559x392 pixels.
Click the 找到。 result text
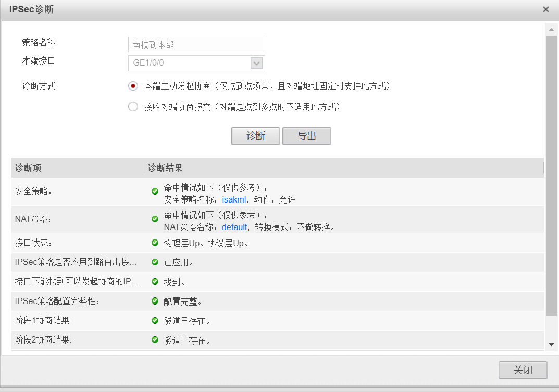[x=175, y=282]
